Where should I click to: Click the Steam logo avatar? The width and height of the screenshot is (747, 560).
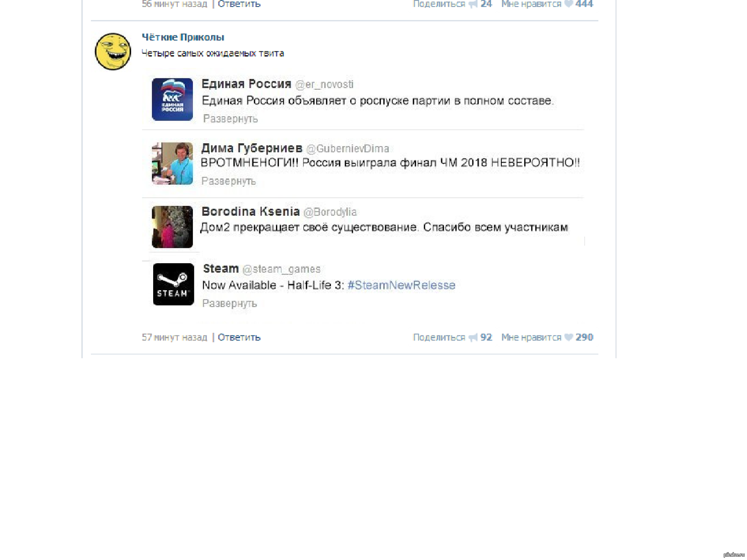pyautogui.click(x=174, y=284)
